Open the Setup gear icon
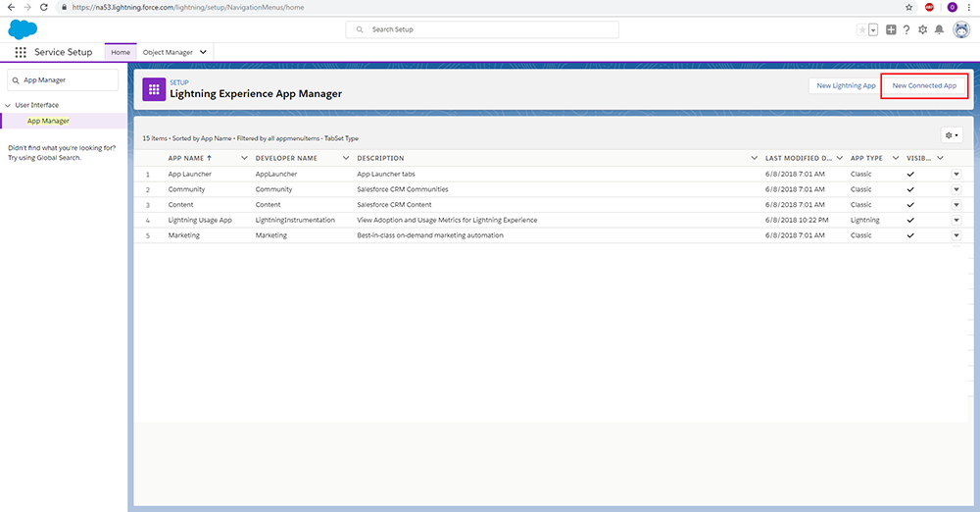The height and width of the screenshot is (512, 980). [x=922, y=29]
